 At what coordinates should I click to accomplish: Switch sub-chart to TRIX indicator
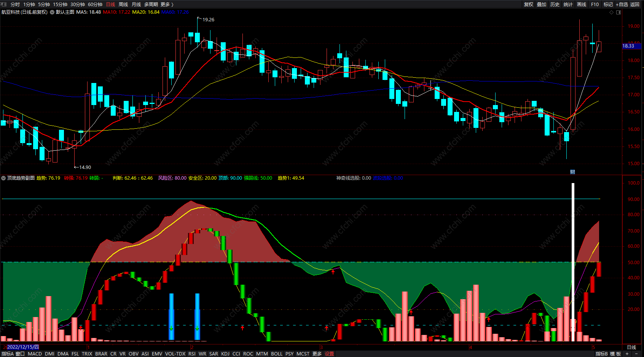coord(87,354)
